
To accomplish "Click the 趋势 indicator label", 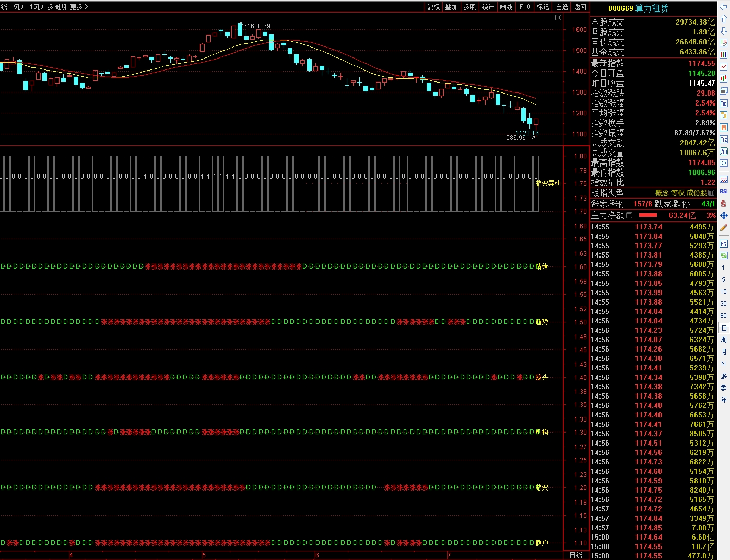I will [541, 322].
